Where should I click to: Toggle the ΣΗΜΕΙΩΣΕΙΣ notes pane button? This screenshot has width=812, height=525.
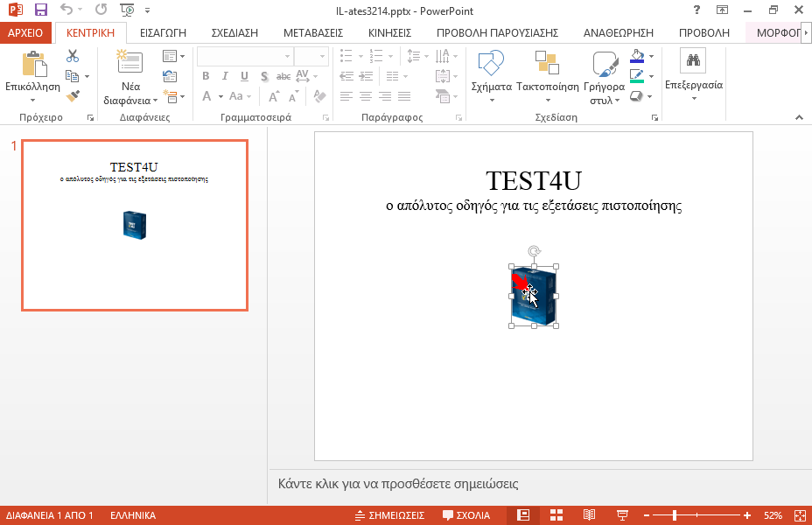(390, 515)
